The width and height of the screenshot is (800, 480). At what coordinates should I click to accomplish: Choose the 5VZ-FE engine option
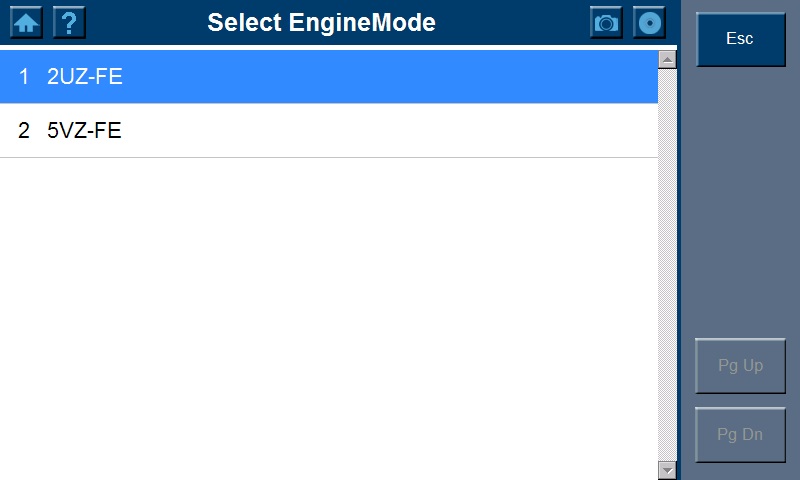click(x=85, y=130)
